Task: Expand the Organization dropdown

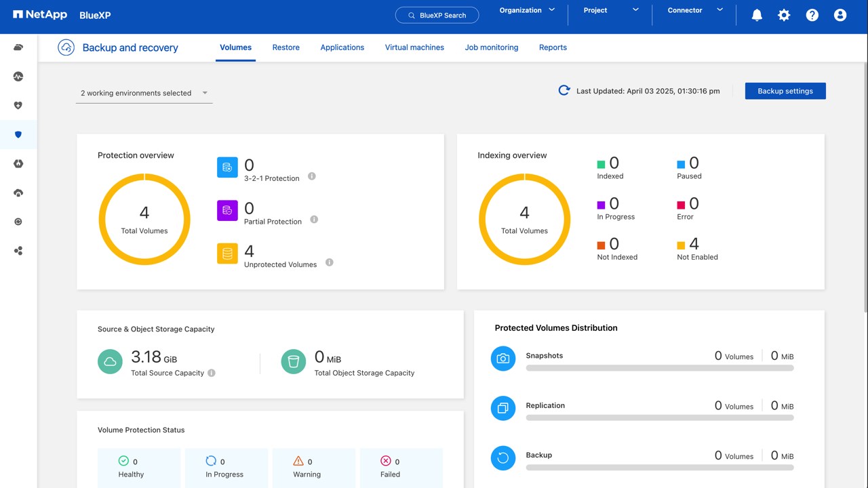Action: click(x=527, y=11)
